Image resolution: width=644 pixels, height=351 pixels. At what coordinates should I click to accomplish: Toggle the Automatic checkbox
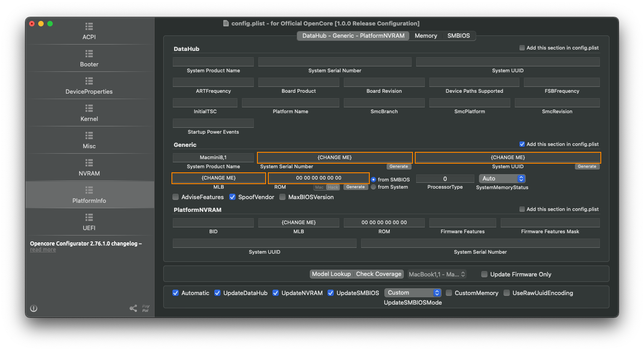click(176, 293)
